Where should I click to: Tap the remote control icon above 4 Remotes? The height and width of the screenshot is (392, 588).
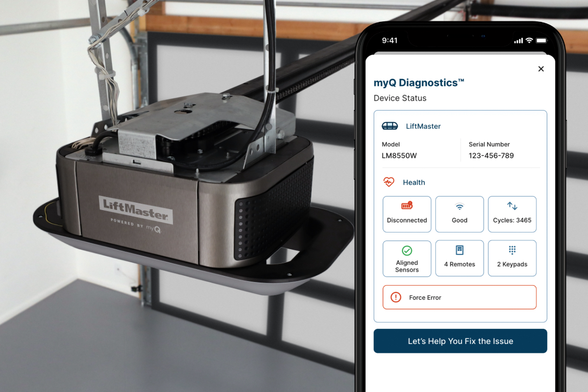[459, 251]
